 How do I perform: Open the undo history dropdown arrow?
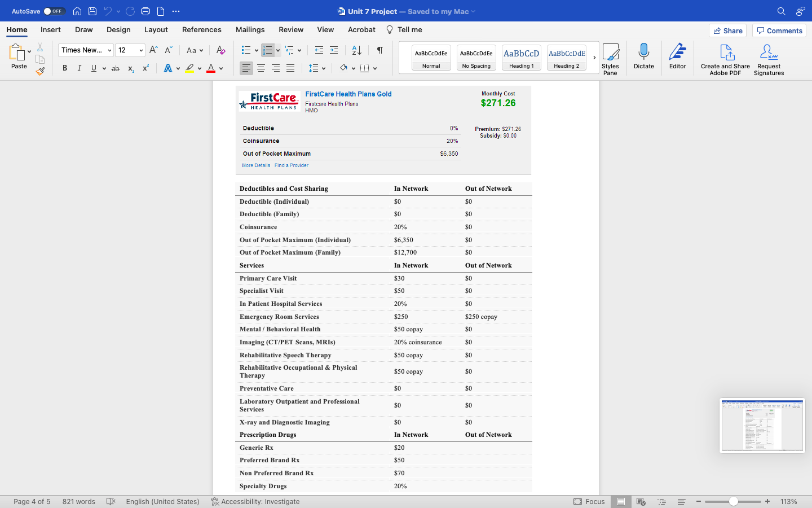(x=118, y=11)
